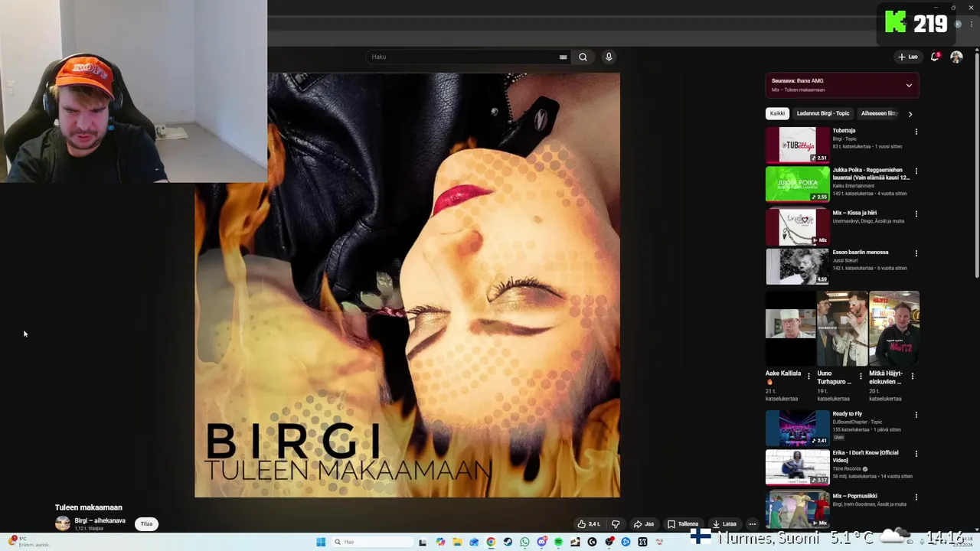Viewport: 980px width, 551px height.
Task: Open options for Mitkä Häjyt-elokuvien short
Action: coord(913,376)
